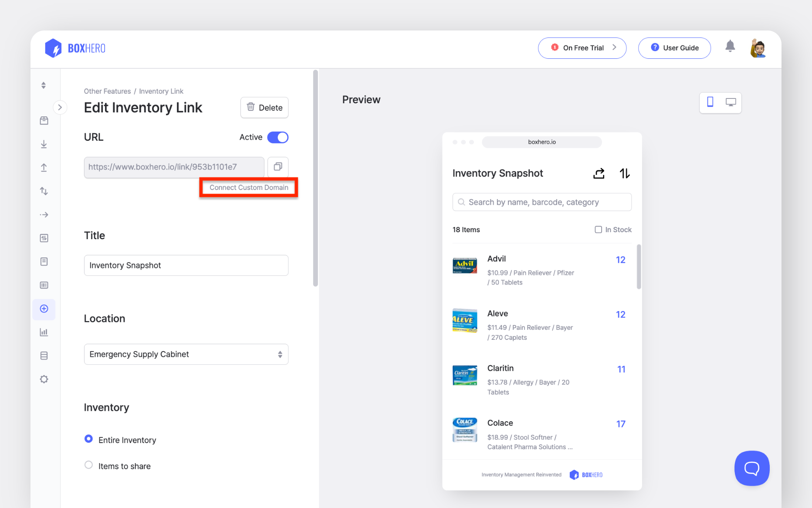Open the Emergency Supply Cabinet location dropdown

[x=186, y=354]
